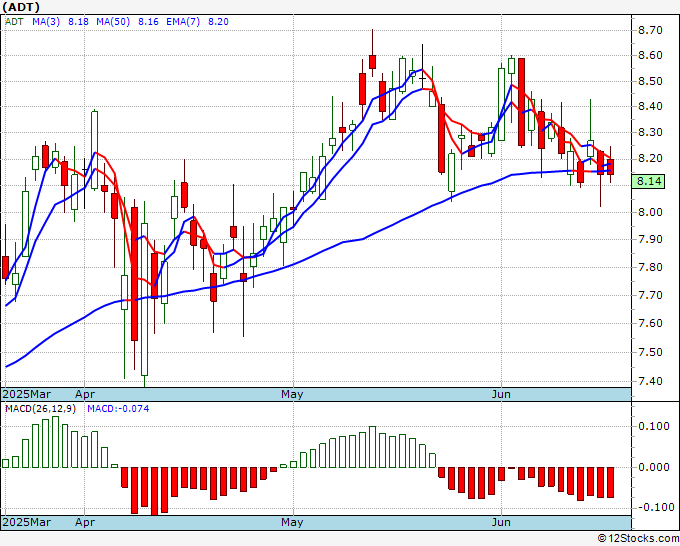Select Jun on the MACD panel time axis
Screen dimensions: 680x546
click(501, 522)
